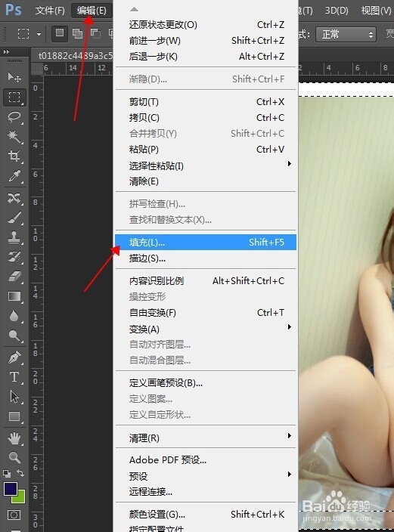
Task: Open the 视图(V) menu
Action: pos(376,11)
